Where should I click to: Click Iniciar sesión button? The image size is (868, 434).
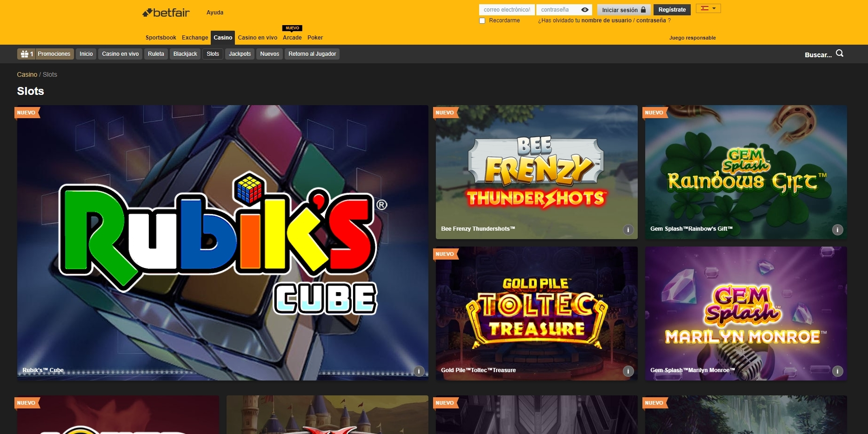click(624, 10)
